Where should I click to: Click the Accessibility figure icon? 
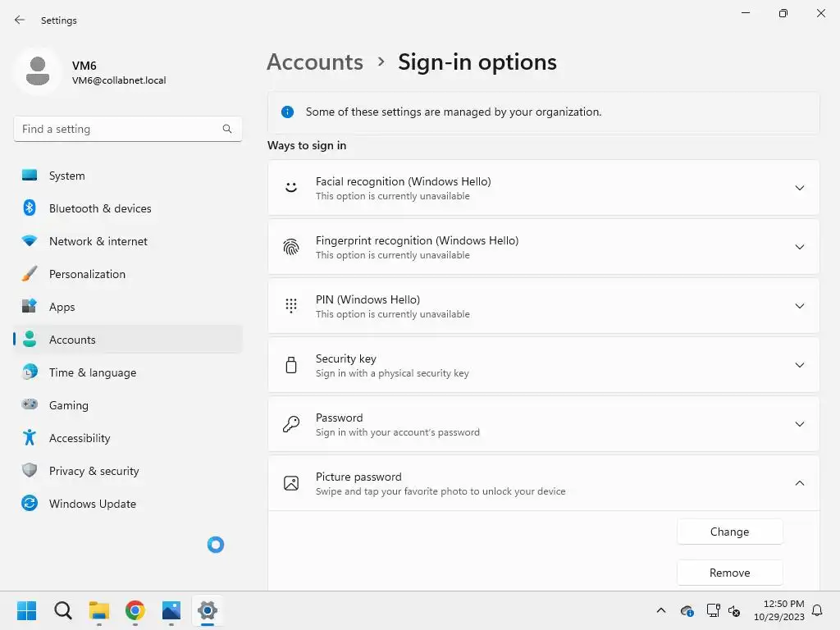pyautogui.click(x=30, y=438)
